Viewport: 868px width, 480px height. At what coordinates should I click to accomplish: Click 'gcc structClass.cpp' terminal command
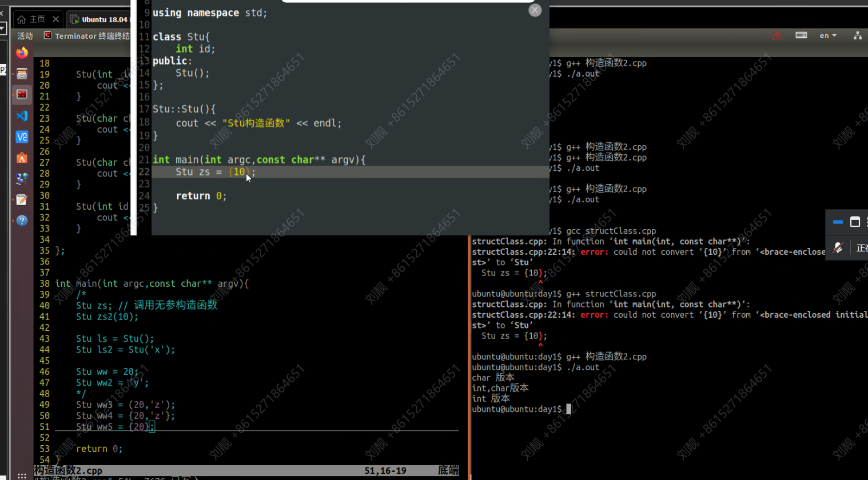pyautogui.click(x=611, y=231)
